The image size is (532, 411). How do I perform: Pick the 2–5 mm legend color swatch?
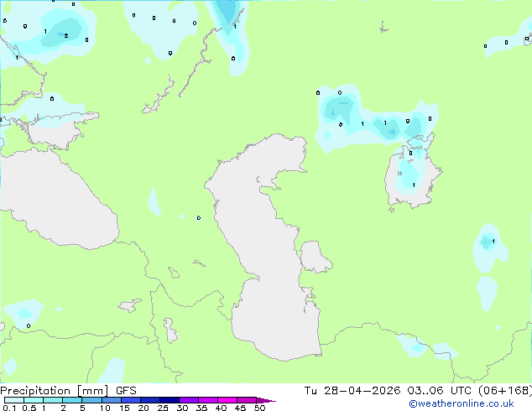(x=72, y=400)
